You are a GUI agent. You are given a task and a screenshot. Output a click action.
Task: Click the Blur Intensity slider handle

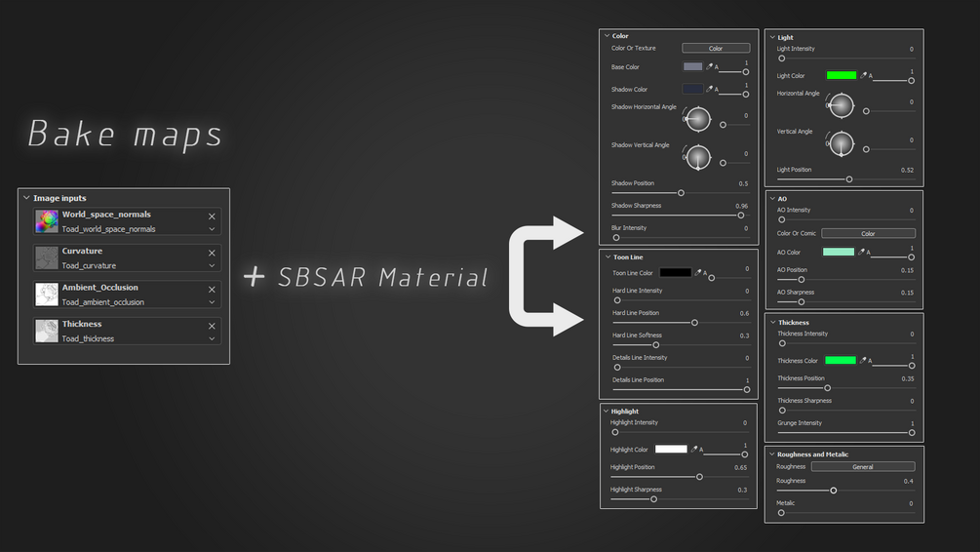coord(616,238)
